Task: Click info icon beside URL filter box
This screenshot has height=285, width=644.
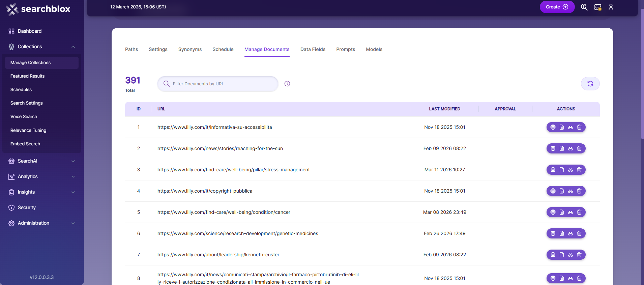Action: pos(287,84)
